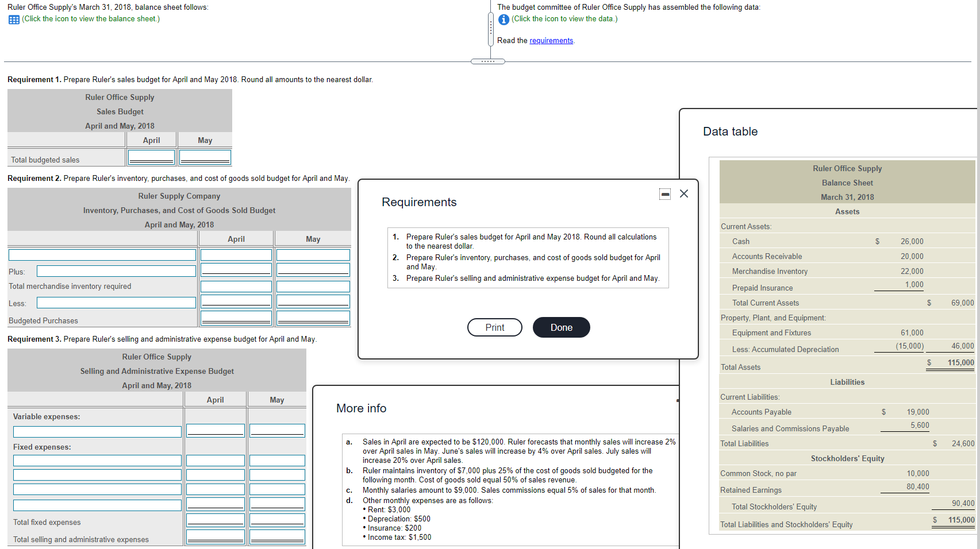Select April variable expense amount field
The height and width of the screenshot is (549, 980).
tap(216, 431)
